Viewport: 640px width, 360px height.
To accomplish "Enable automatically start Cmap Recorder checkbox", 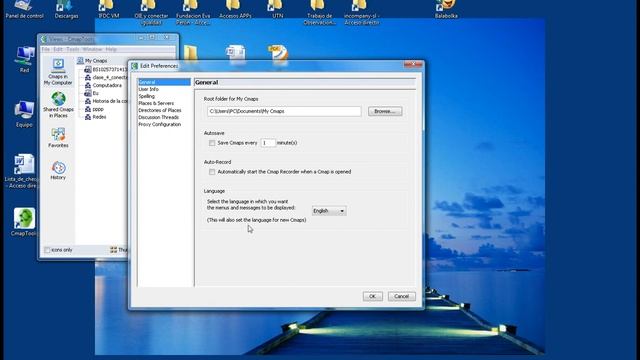I will pyautogui.click(x=212, y=172).
